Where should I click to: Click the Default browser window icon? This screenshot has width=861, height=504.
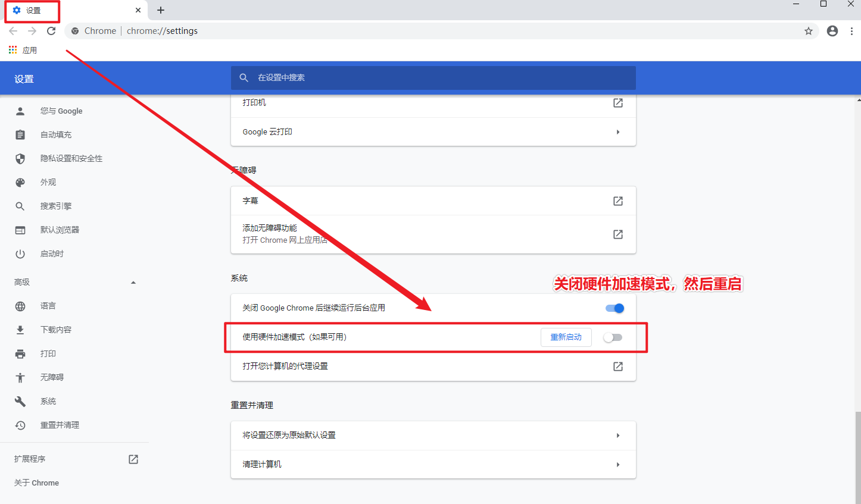click(20, 230)
